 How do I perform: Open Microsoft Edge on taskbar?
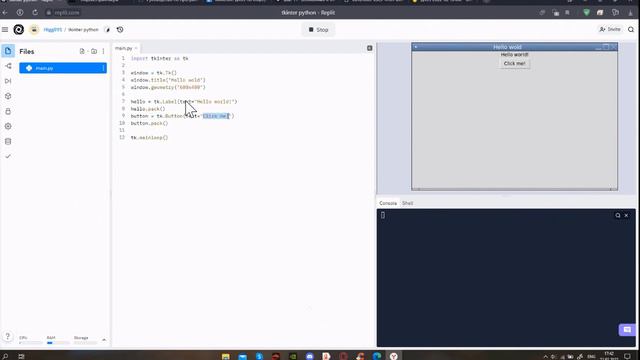pyautogui.click(x=377, y=356)
